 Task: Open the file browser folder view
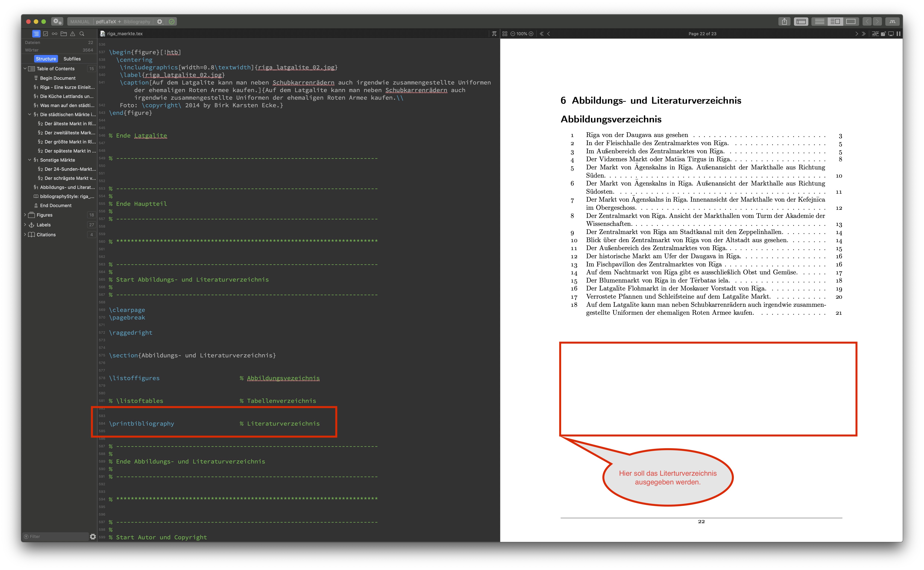[x=64, y=34]
